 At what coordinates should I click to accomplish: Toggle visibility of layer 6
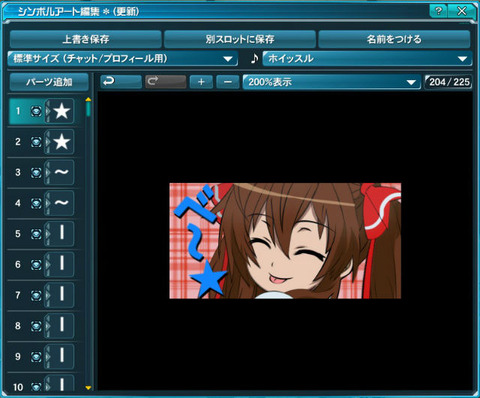tap(36, 265)
